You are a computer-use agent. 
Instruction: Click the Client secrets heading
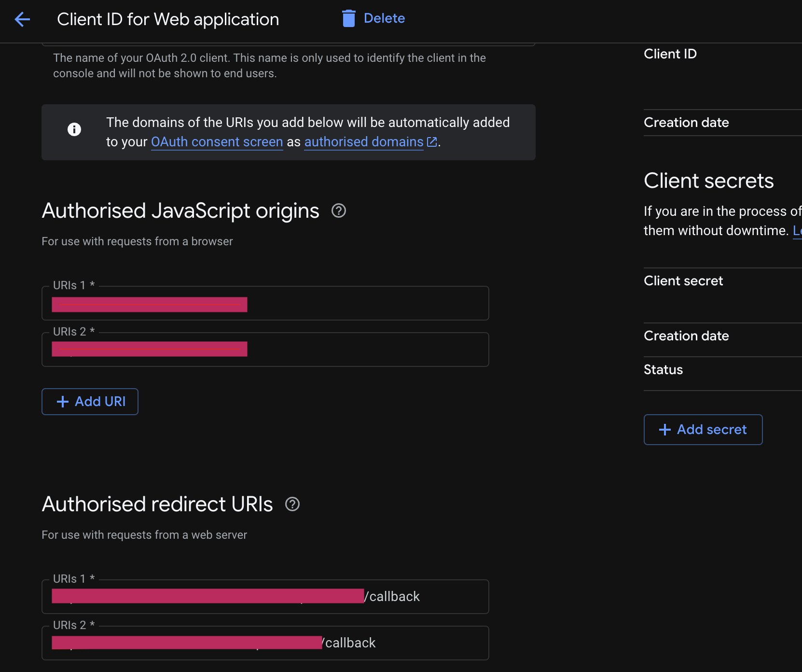pyautogui.click(x=709, y=181)
